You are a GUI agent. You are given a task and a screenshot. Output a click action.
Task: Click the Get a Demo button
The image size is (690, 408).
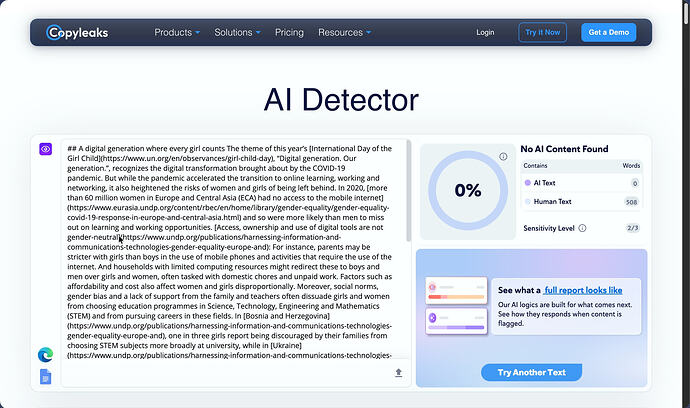click(609, 32)
